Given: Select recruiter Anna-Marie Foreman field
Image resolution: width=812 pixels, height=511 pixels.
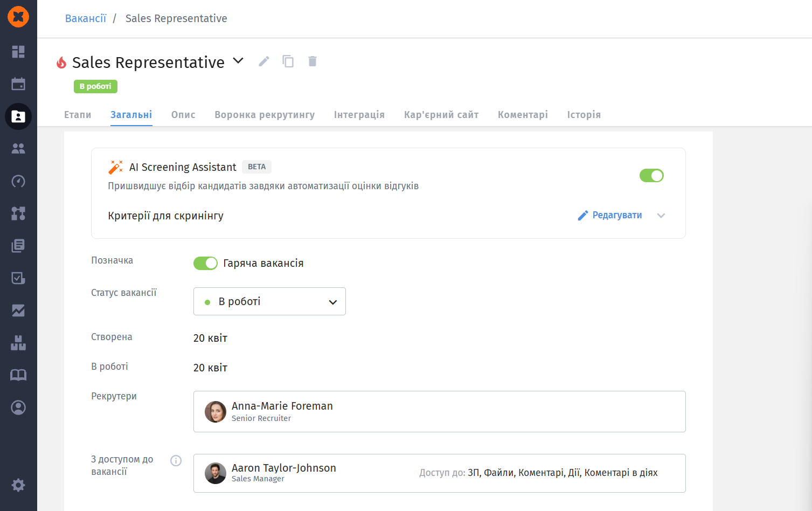Looking at the screenshot, I should (439, 411).
